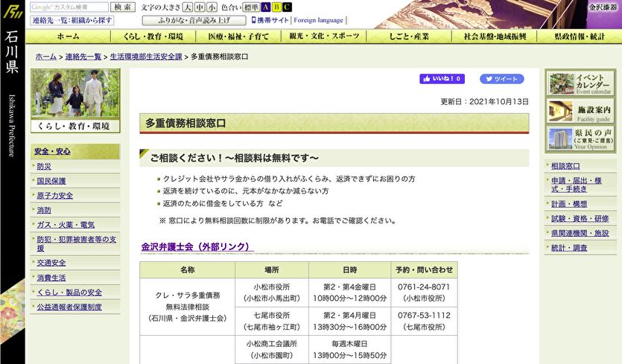The image size is (622, 364).
Task: Set text size to 小 (small)
Action: tap(212, 7)
